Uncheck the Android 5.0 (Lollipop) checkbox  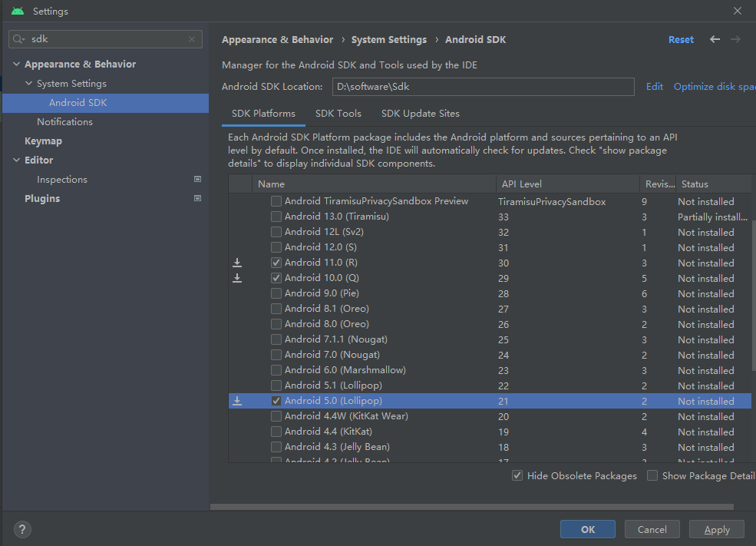276,401
